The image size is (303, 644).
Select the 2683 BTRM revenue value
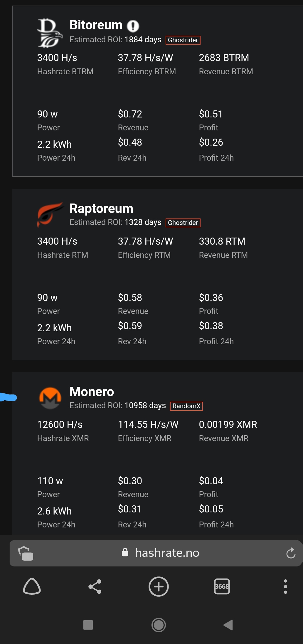[224, 58]
